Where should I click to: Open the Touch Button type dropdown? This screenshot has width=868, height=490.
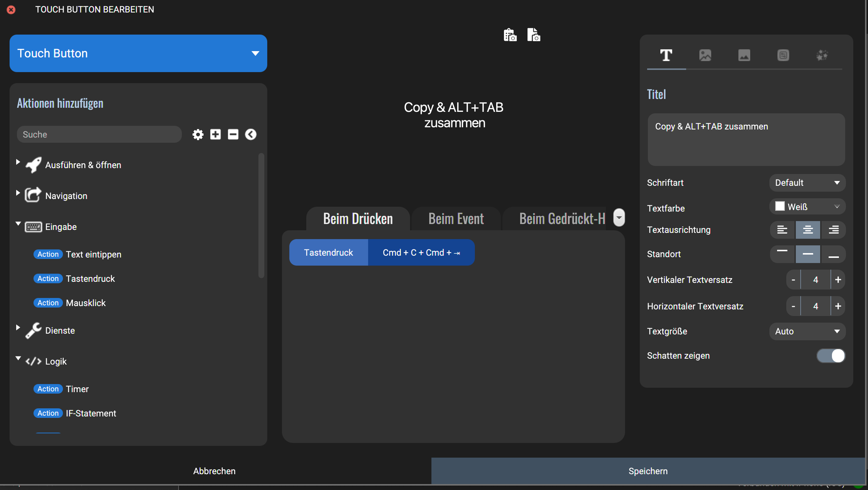point(138,53)
